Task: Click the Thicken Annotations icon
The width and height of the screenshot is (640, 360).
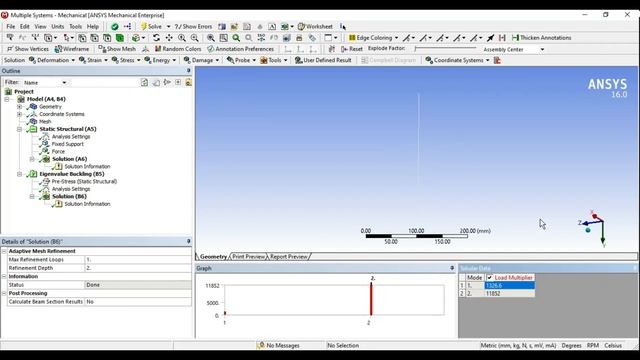Action: tap(515, 38)
